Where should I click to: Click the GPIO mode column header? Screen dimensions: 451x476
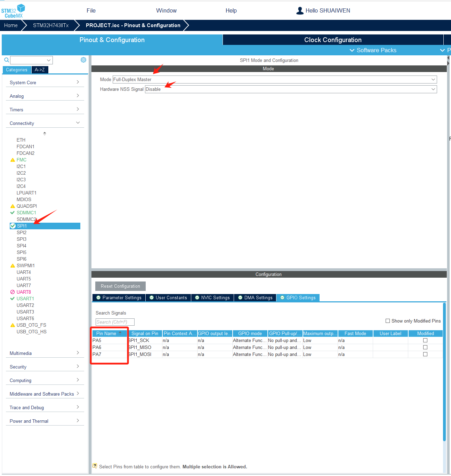click(250, 333)
